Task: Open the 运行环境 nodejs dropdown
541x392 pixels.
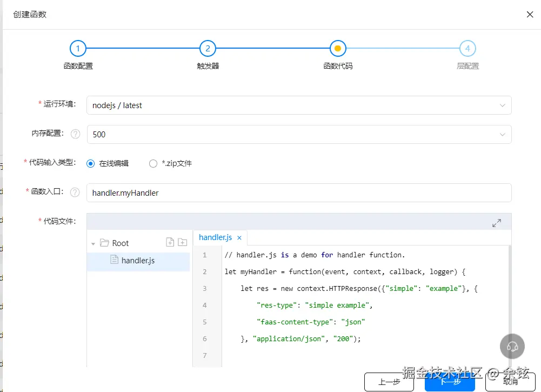Action: (299, 105)
